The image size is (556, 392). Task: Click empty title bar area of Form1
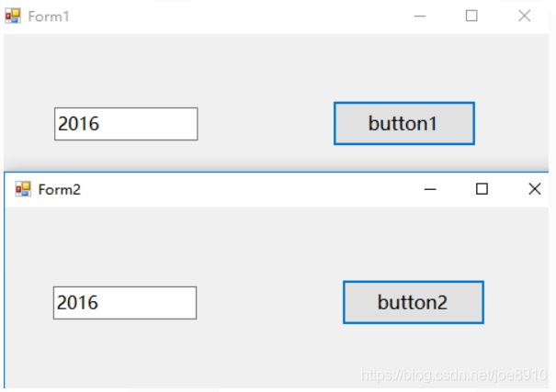pos(230,17)
